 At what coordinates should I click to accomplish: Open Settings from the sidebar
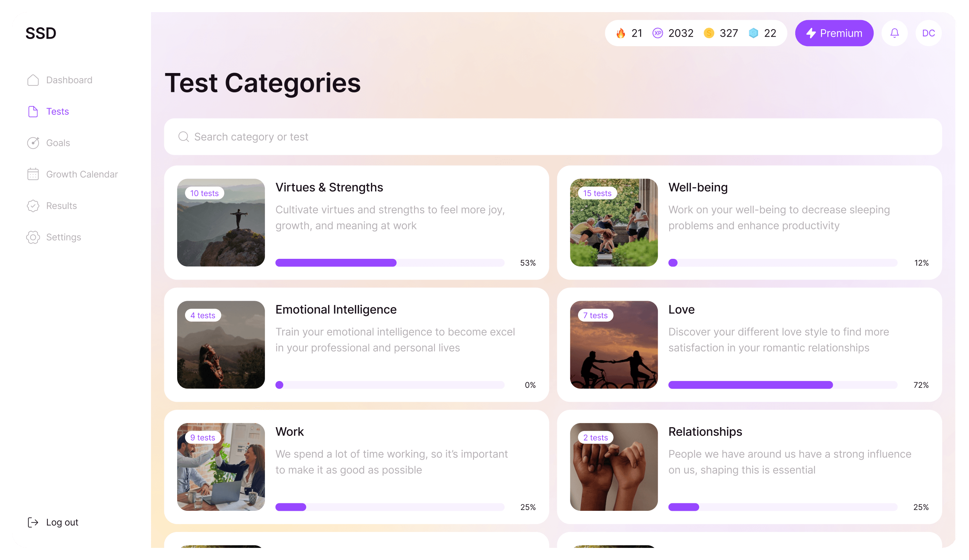pos(64,237)
